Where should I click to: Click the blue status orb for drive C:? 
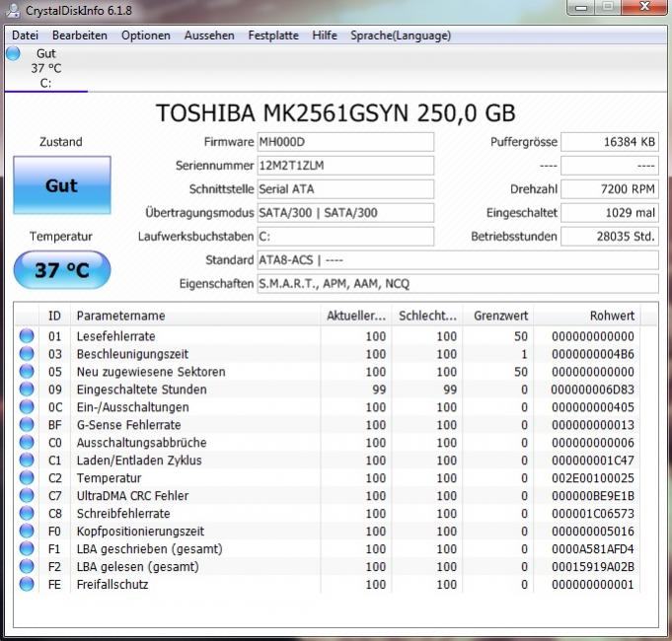[13, 53]
